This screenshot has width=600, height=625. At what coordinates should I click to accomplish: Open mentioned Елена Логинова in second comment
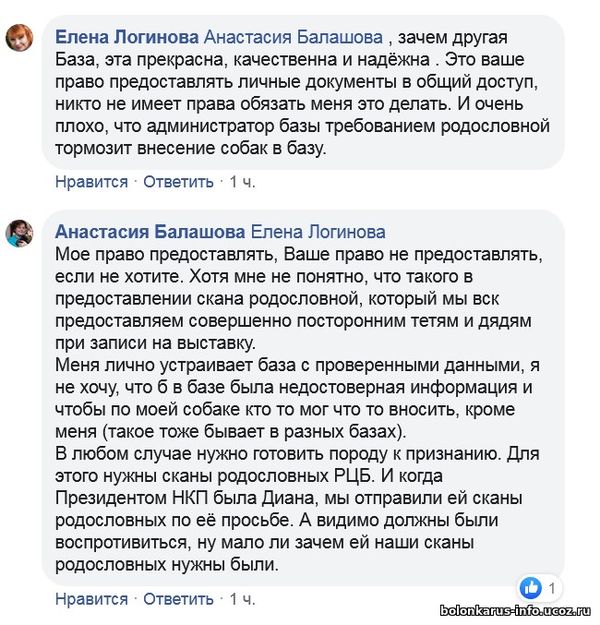coord(318,232)
